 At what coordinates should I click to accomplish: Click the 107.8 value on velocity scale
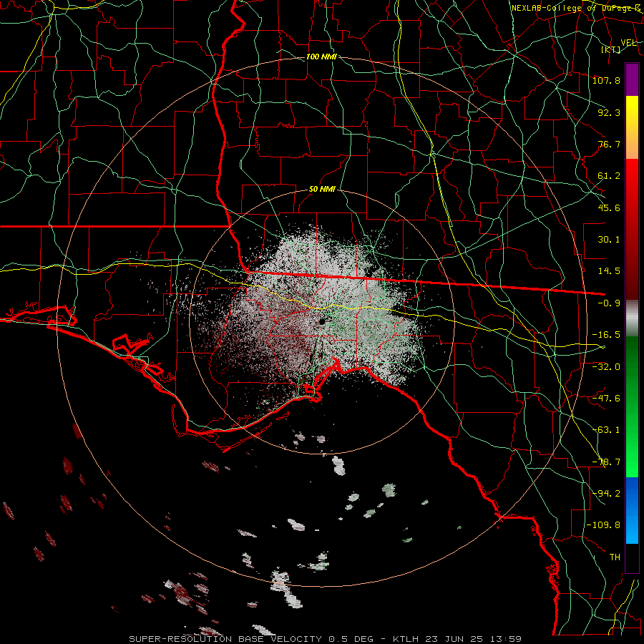pos(606,80)
